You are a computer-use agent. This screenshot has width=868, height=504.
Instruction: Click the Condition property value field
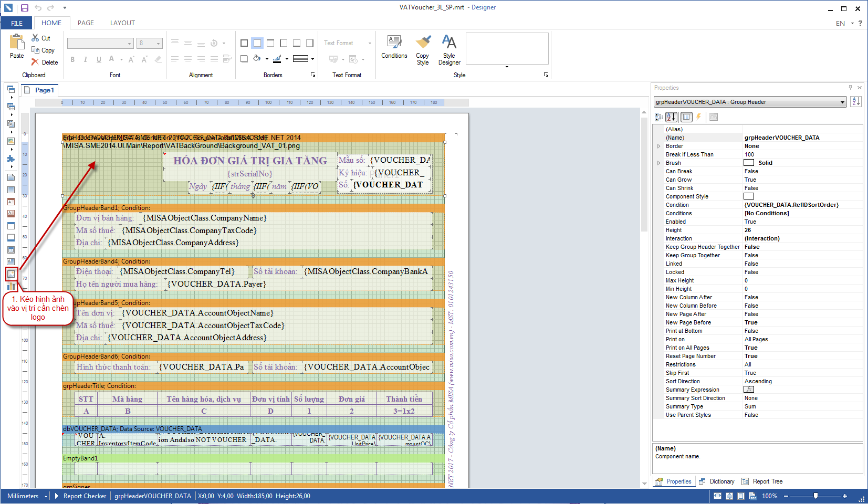click(802, 205)
